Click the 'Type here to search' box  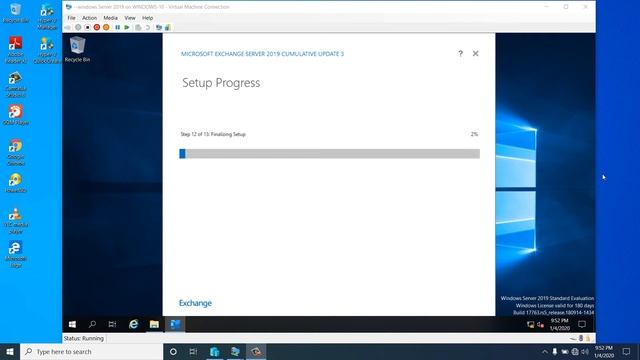[91, 351]
